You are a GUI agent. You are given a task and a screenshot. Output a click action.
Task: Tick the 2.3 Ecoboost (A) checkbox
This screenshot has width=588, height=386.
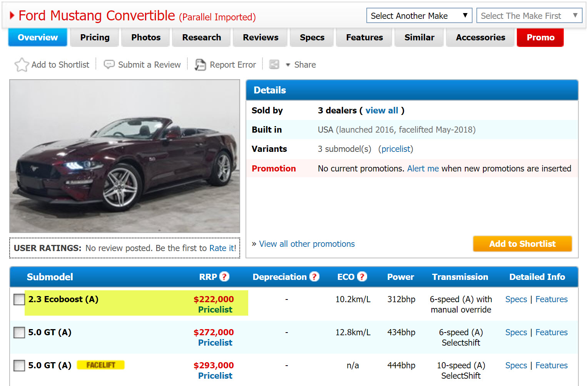pyautogui.click(x=19, y=299)
